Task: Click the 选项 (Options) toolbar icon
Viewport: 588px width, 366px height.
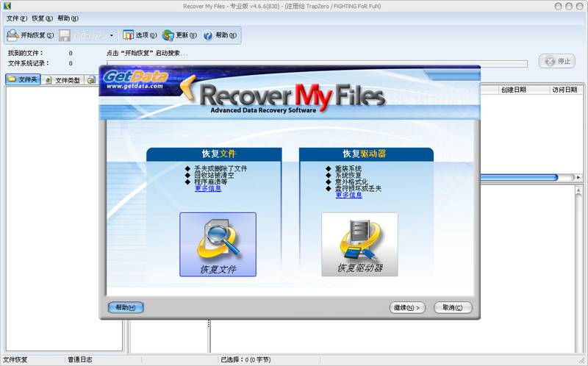Action: (x=129, y=35)
